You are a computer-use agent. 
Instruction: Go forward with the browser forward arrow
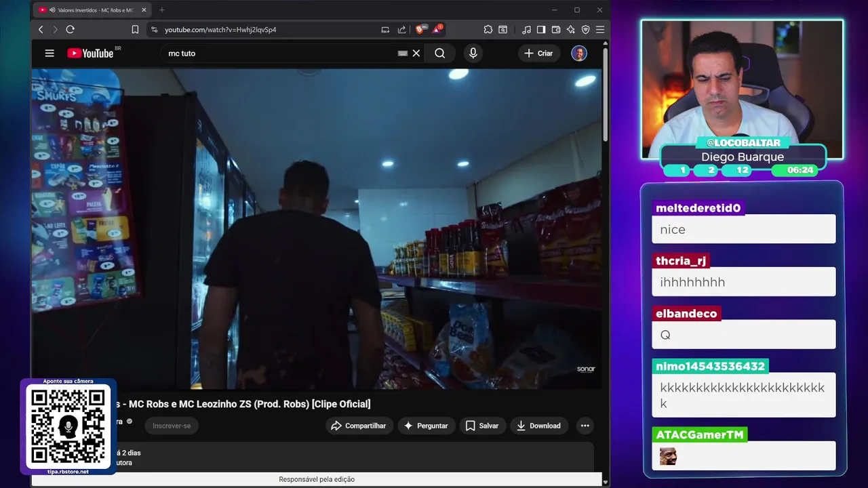56,30
